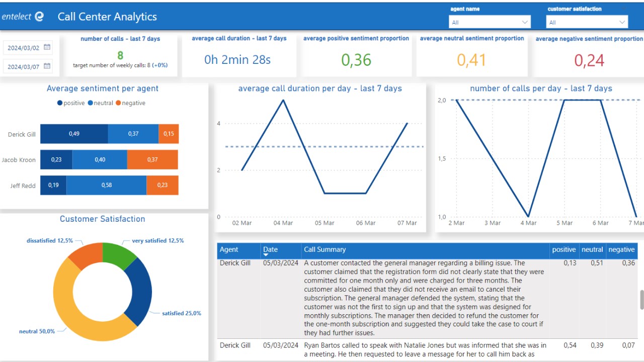The height and width of the screenshot is (362, 644).
Task: Click the end date field 2024/03/07
Action: coord(28,66)
